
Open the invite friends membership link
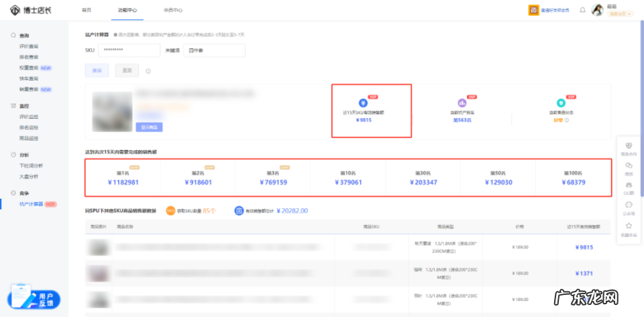(555, 10)
